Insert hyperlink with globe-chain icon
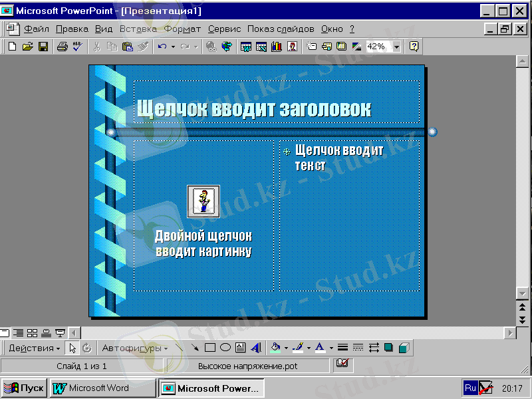The height and width of the screenshot is (399, 532). pos(211,47)
